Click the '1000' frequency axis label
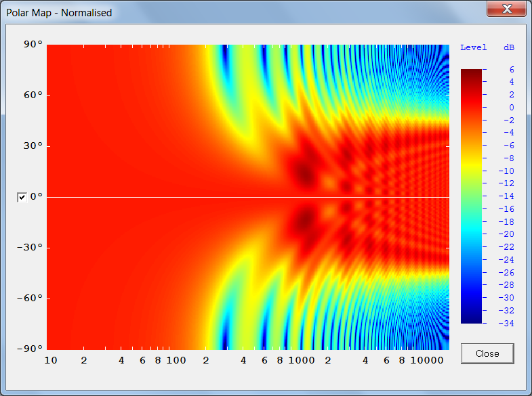The width and height of the screenshot is (532, 396). pyautogui.click(x=302, y=360)
